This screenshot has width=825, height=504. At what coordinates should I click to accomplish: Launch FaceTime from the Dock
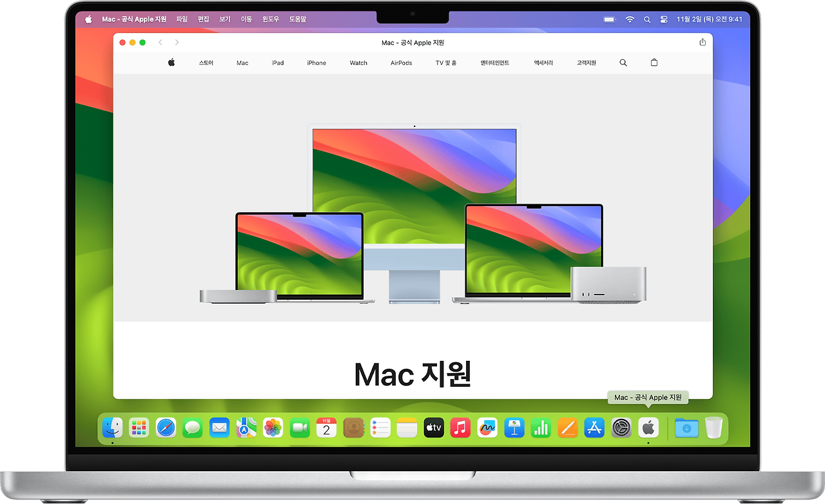[300, 427]
